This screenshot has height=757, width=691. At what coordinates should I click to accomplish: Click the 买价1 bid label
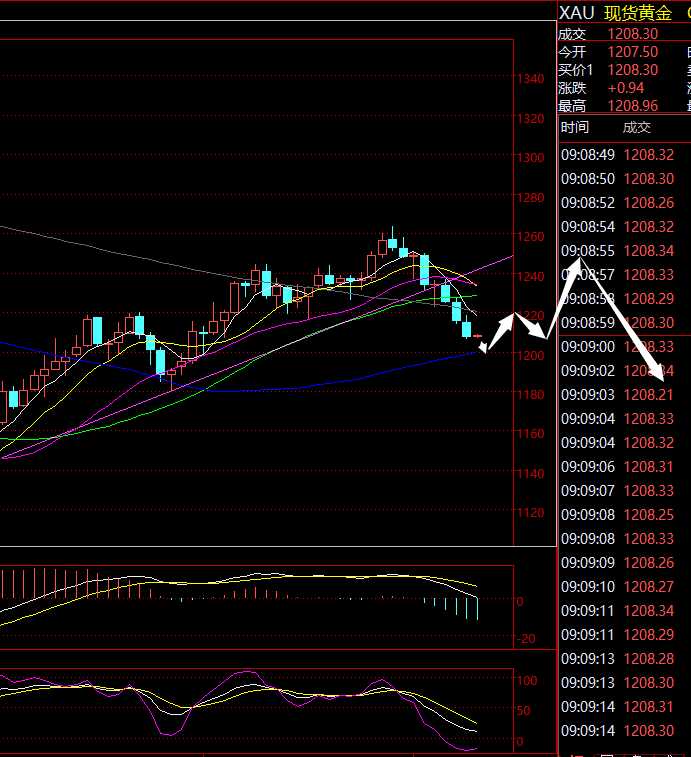[575, 70]
